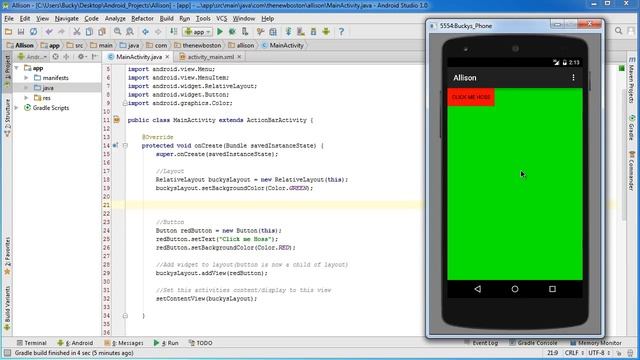The height and width of the screenshot is (360, 640).
Task: Close the MainActivity.java tab
Action: [167, 57]
